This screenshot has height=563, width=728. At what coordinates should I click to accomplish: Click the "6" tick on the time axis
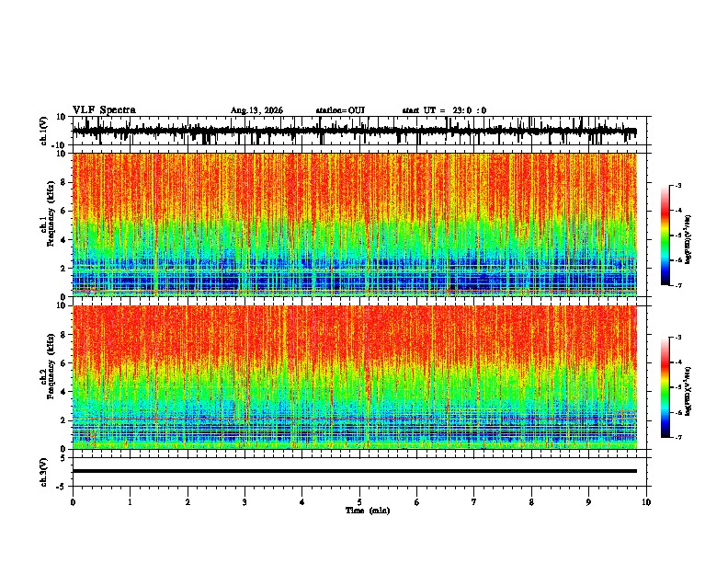[x=416, y=502]
